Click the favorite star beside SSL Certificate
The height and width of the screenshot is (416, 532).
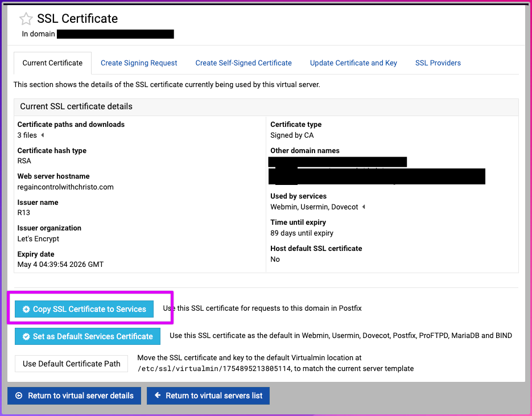point(26,19)
